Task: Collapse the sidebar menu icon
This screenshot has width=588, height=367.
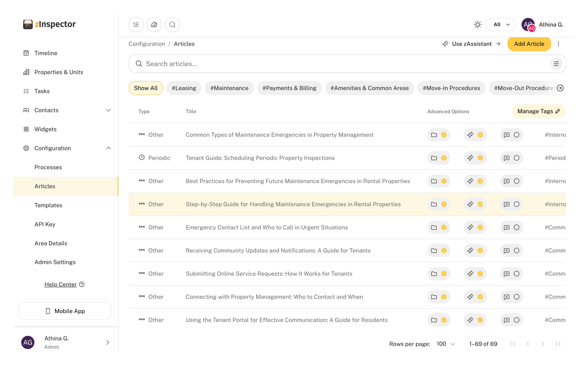Action: 136,25
